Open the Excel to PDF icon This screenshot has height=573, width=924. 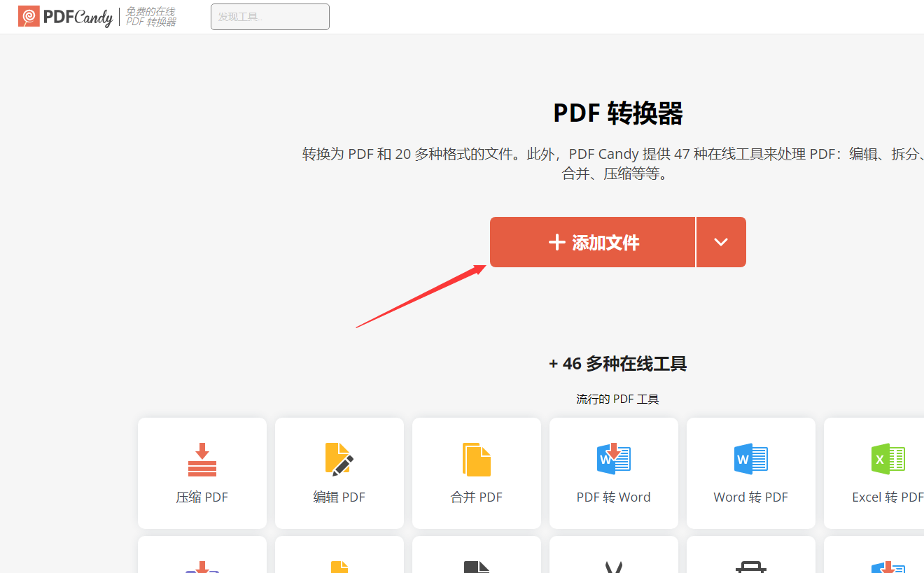[x=888, y=459]
